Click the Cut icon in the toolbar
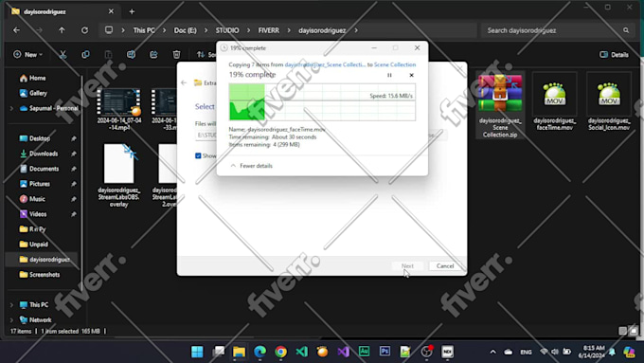 click(63, 54)
